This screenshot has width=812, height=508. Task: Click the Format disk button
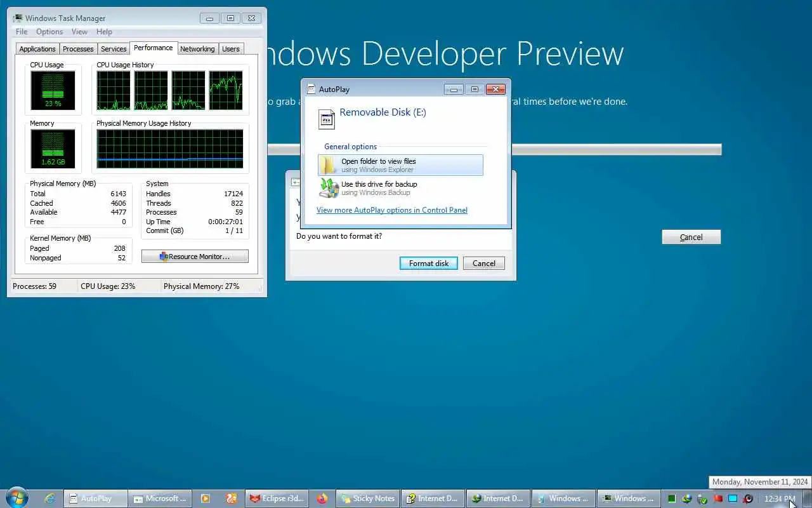click(429, 264)
